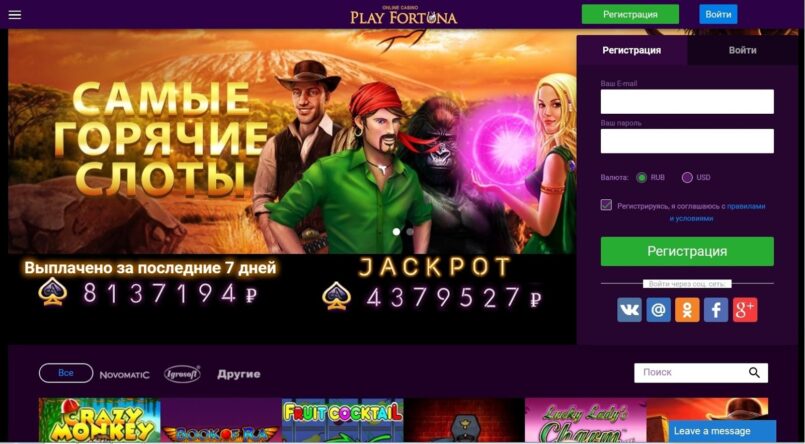Screen dimensions: 805x444
Task: Switch to the Войти tab in form
Action: (742, 50)
